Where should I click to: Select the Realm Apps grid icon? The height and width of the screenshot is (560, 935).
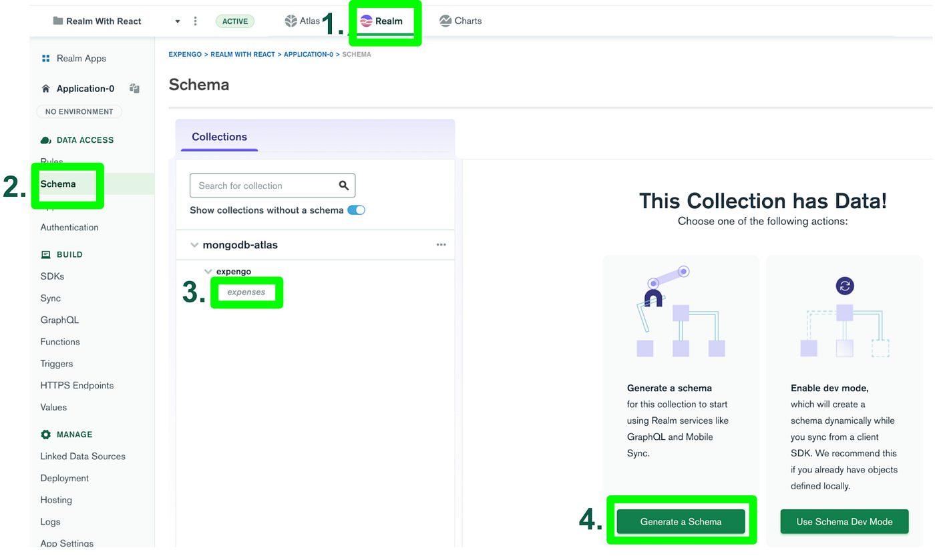click(x=45, y=58)
